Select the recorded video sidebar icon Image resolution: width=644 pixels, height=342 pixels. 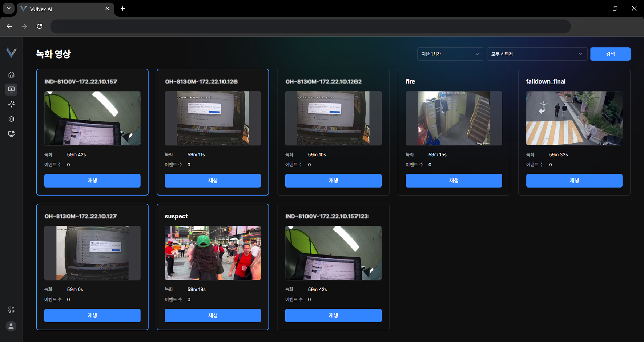click(11, 89)
